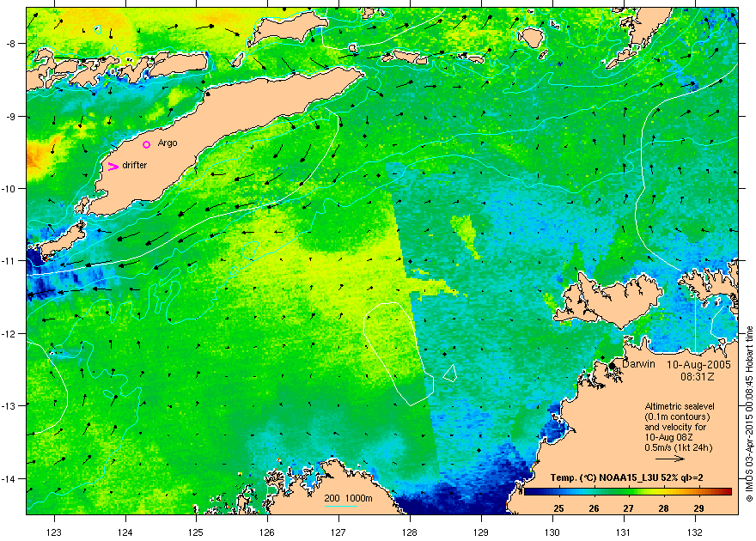Click colorbar tick label 26
756x541 pixels.
pyautogui.click(x=594, y=508)
